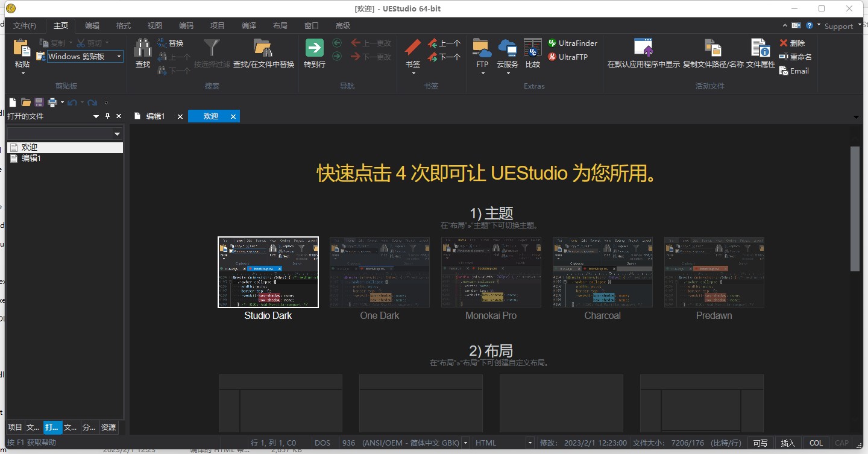Switch to the 布局 ribbon tab
Image resolution: width=868 pixels, height=454 pixels.
[280, 25]
